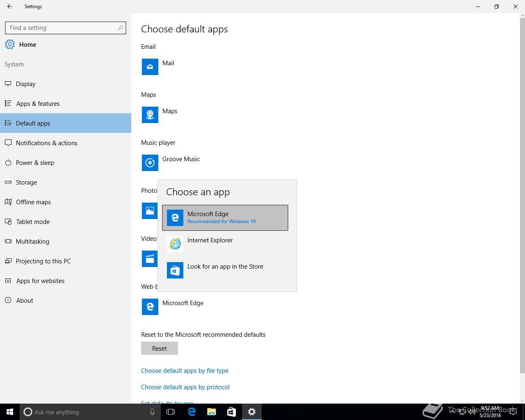
Task: Click the Storage drive icon
Action: [x=8, y=182]
